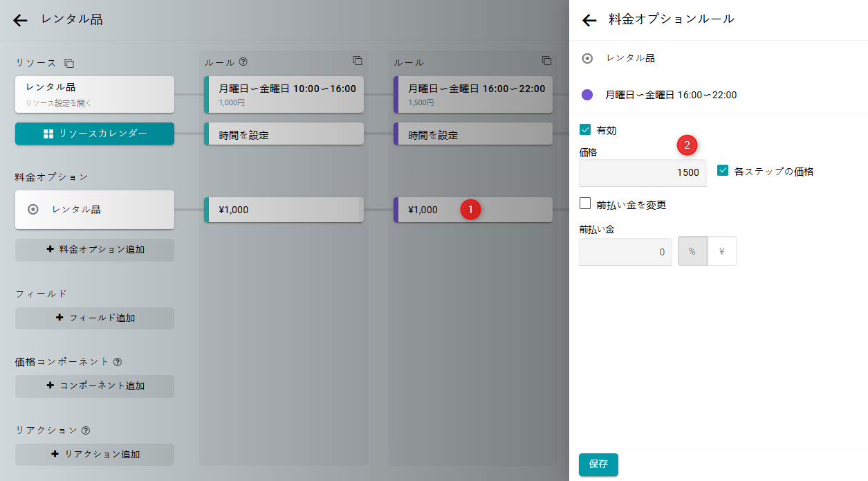The width and height of the screenshot is (868, 481).
Task: Open the リソースカレンダー
Action: 95,134
